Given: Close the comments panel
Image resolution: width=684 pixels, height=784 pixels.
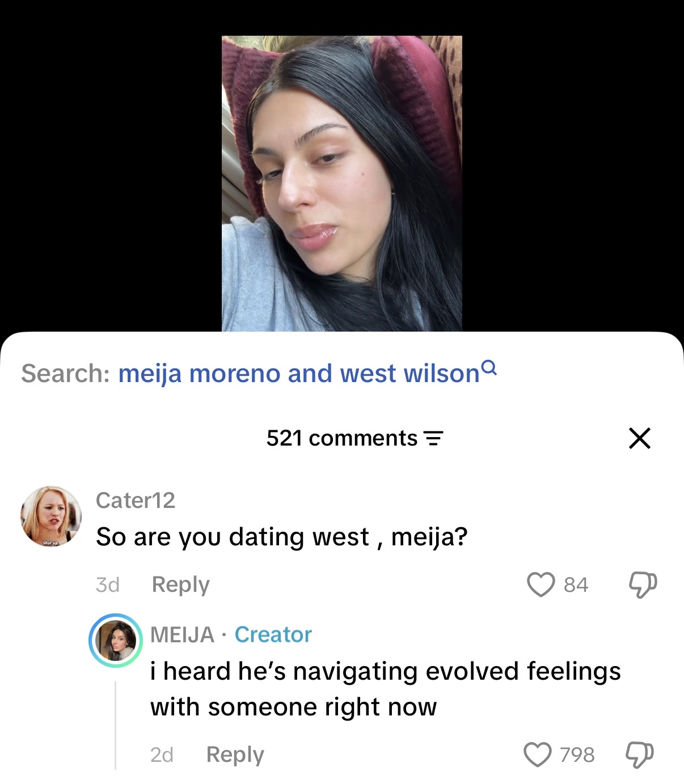Looking at the screenshot, I should click(639, 438).
